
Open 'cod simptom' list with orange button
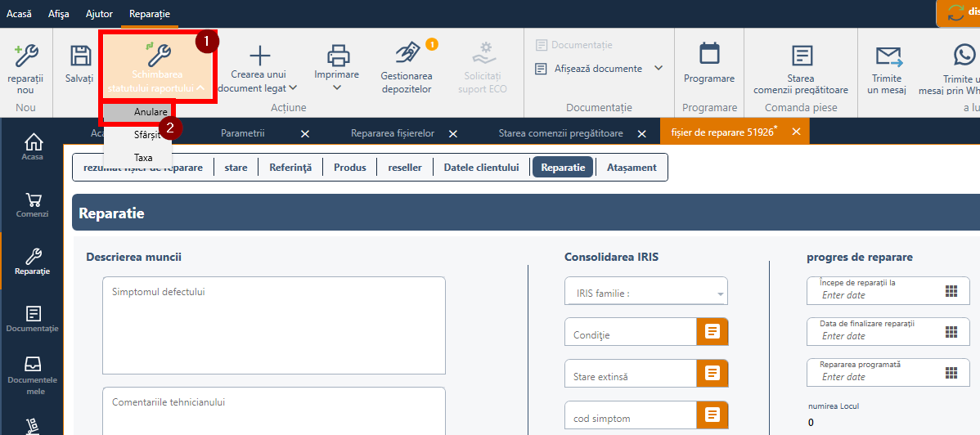coord(713,415)
